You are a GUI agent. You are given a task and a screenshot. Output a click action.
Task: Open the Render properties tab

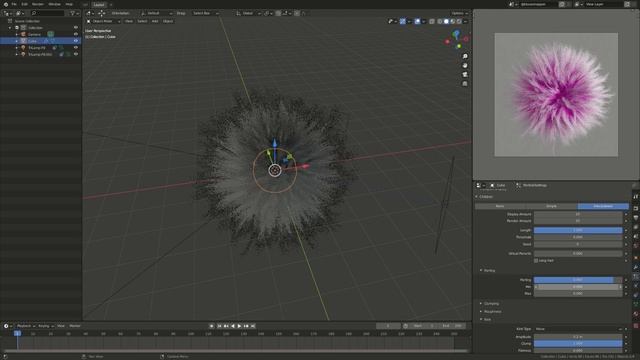636,208
